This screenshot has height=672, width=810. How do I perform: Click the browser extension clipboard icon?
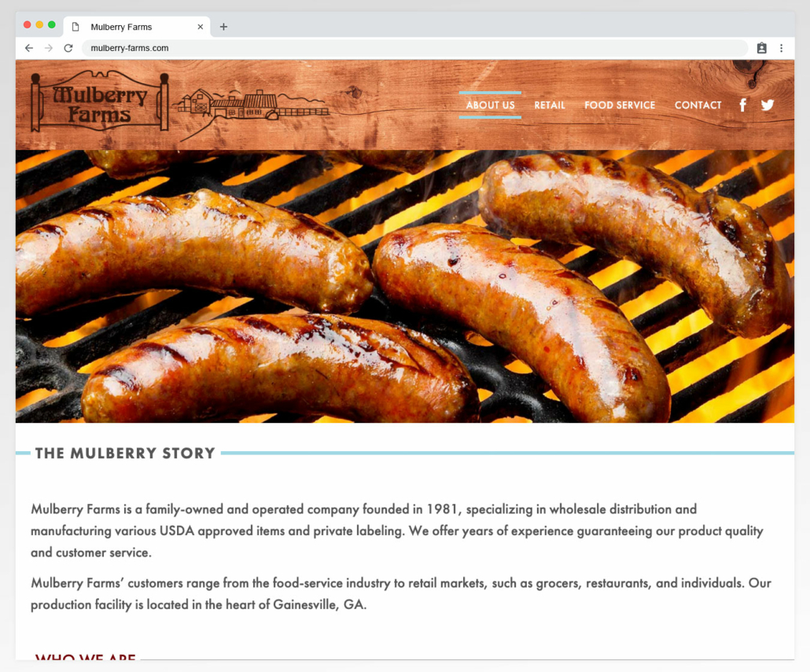(761, 48)
